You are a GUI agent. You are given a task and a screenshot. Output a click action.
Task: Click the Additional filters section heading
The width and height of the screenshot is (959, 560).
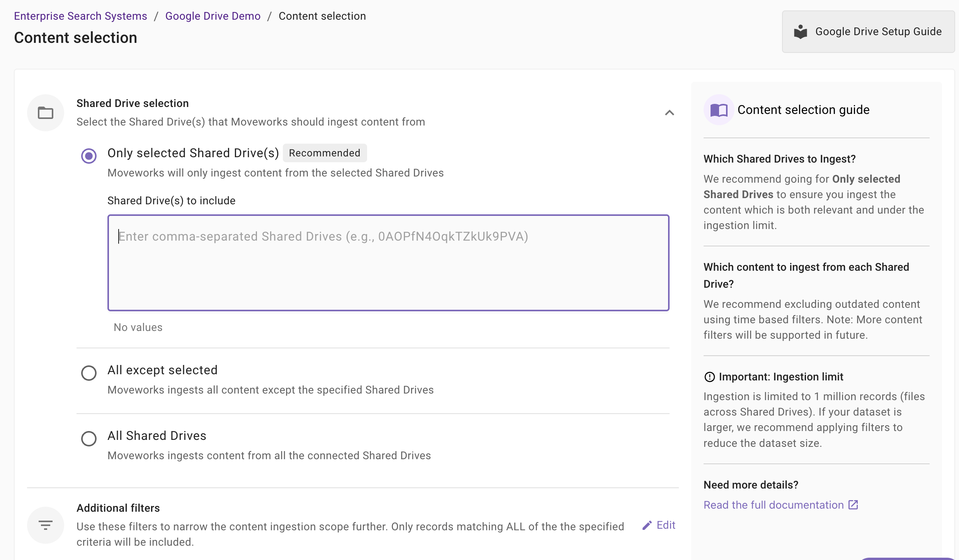118,508
